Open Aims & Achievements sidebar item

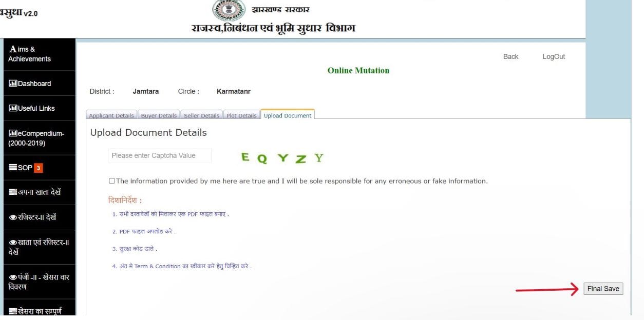[x=30, y=54]
